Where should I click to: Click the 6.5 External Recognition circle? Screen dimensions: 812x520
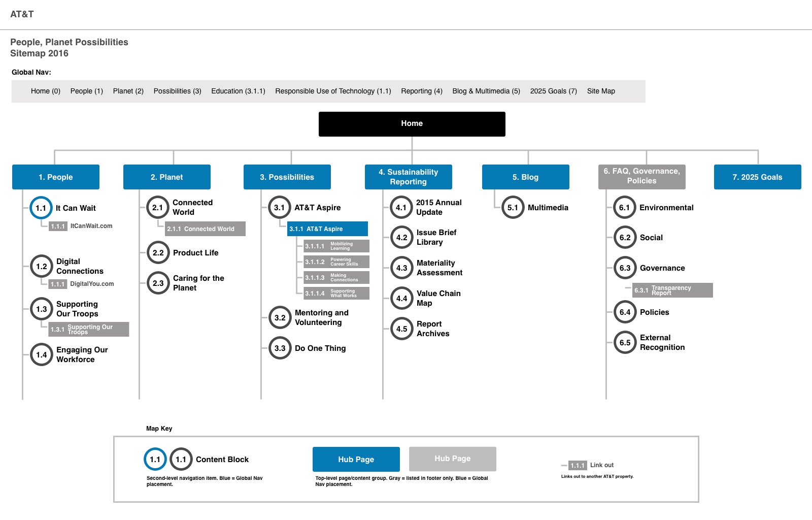pos(625,343)
